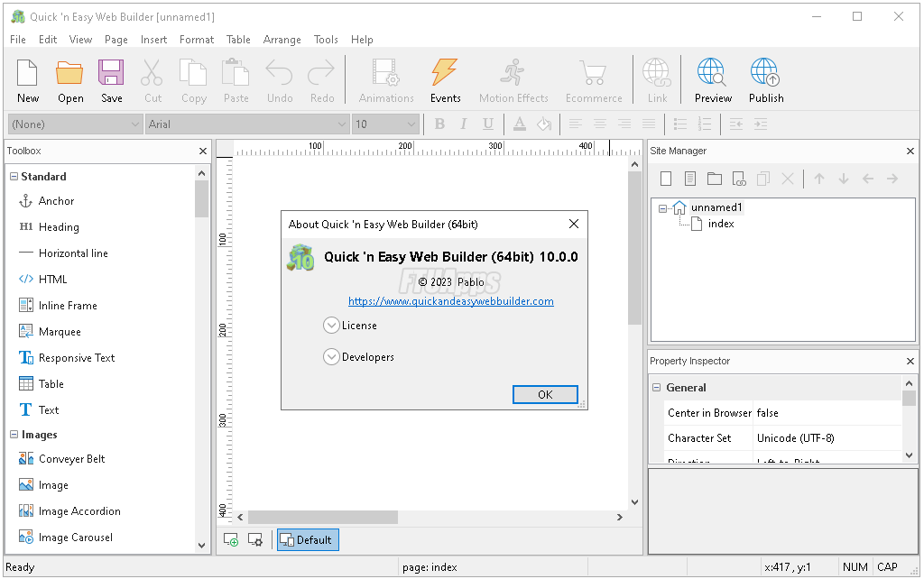Screen dimensions: 924x579
Task: Collapse the unnamed1 site tree node
Action: tap(662, 208)
